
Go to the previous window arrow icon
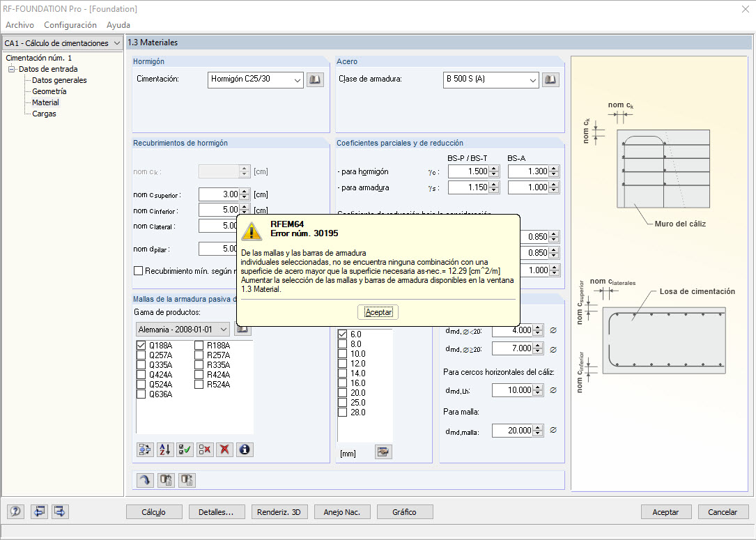click(x=39, y=511)
